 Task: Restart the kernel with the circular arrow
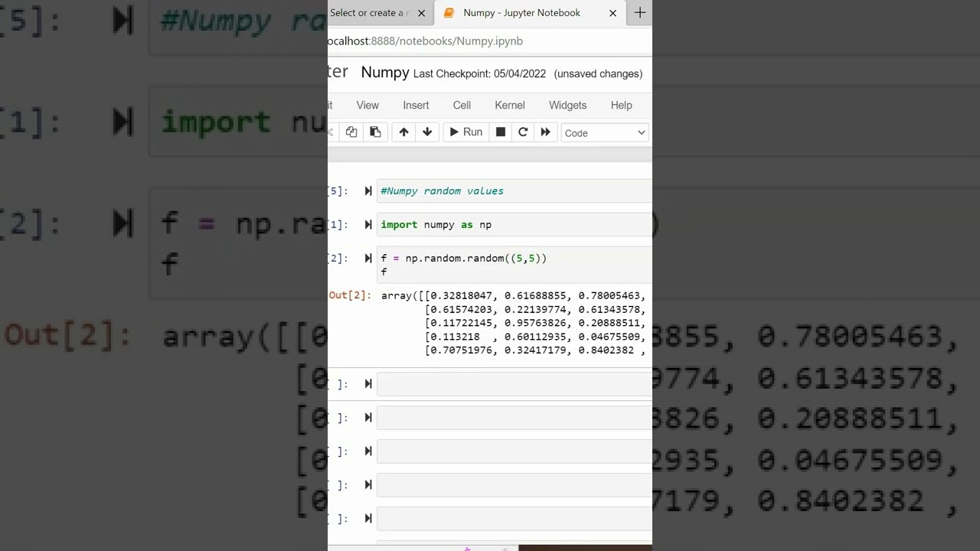click(x=523, y=132)
